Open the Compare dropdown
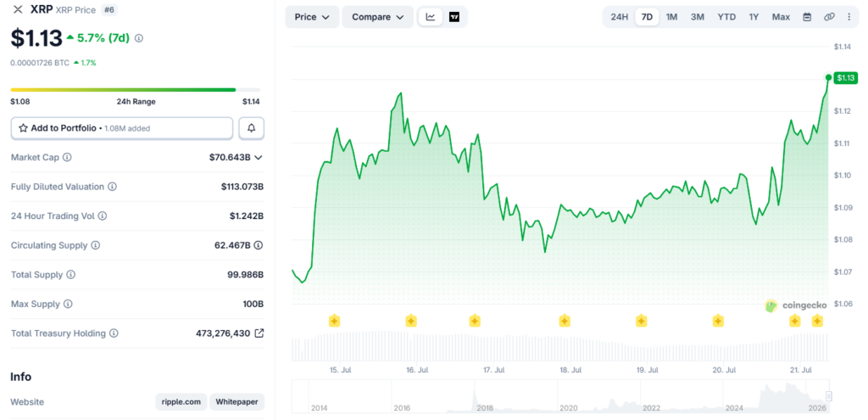Screen dimensions: 868x420 (x=377, y=17)
